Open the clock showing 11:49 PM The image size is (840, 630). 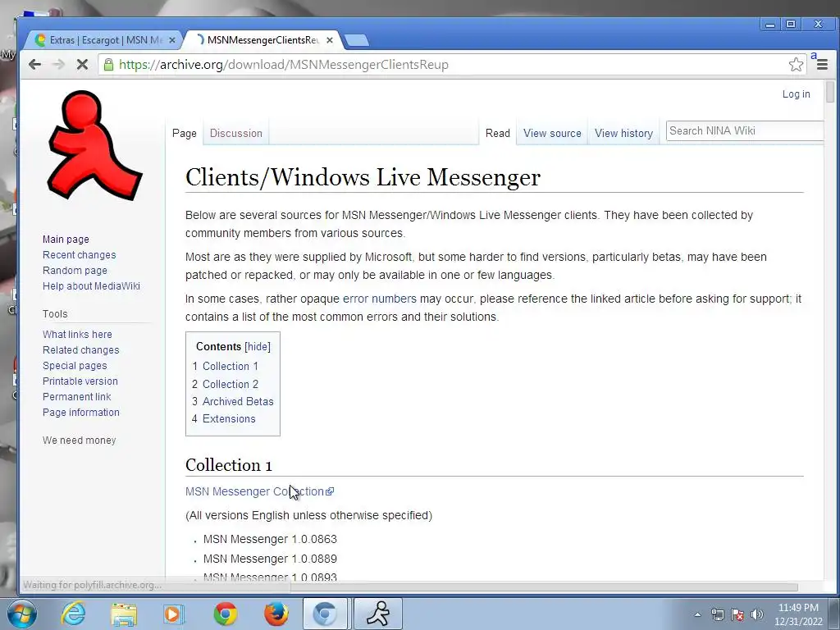(798, 614)
